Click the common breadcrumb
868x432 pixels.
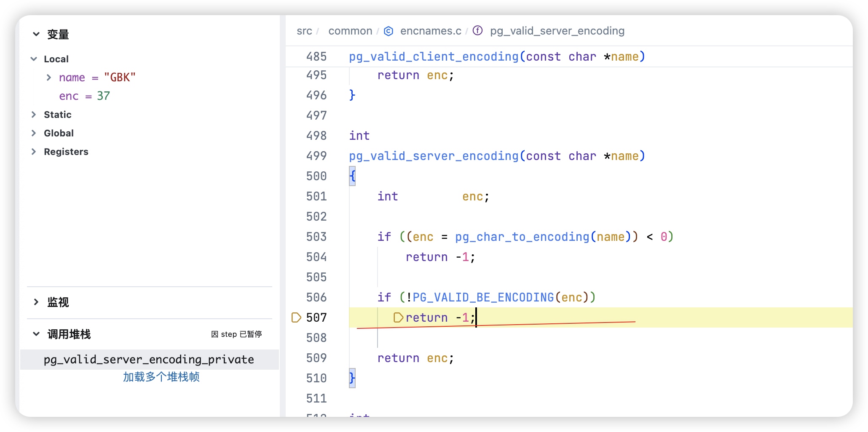click(350, 31)
